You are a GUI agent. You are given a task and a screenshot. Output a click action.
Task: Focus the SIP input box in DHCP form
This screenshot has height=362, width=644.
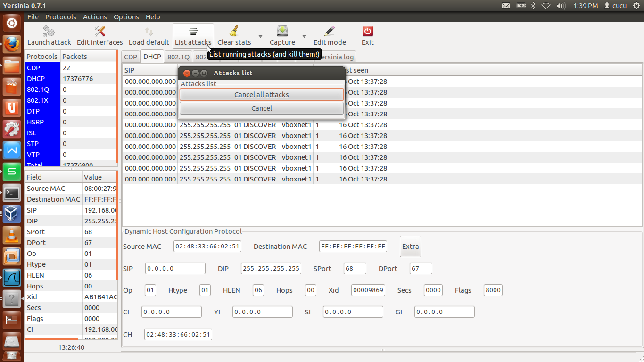pos(175,269)
